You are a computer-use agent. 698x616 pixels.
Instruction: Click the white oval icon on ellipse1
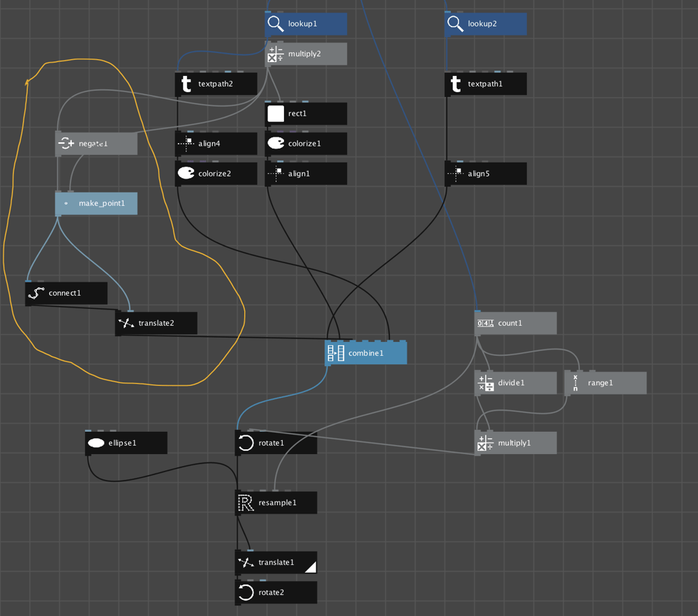[96, 443]
